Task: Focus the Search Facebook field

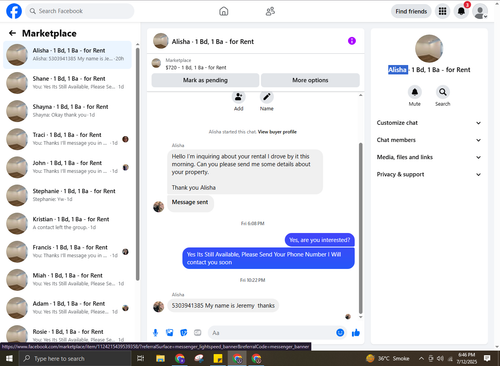Action: [80, 11]
